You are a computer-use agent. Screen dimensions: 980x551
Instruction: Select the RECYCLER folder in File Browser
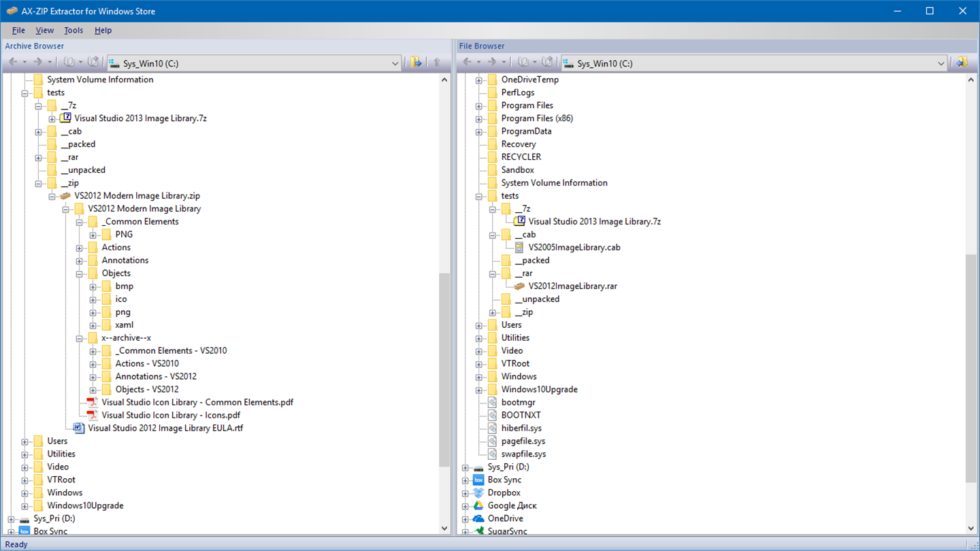click(x=521, y=157)
